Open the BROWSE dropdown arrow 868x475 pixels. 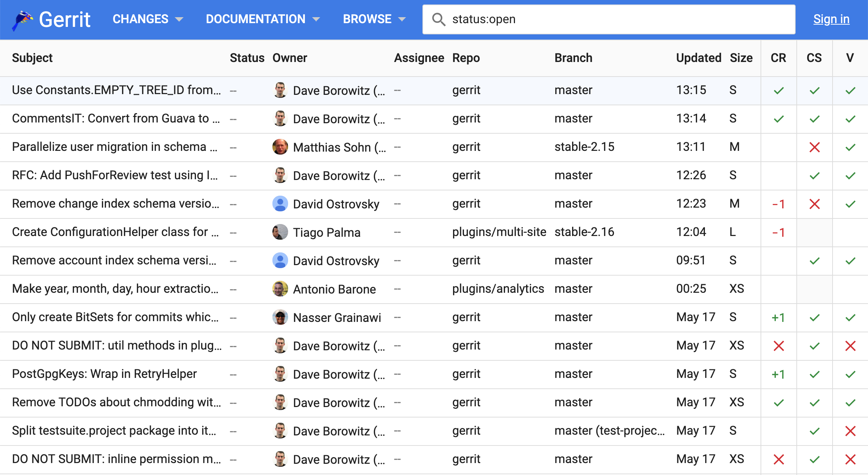tap(403, 19)
